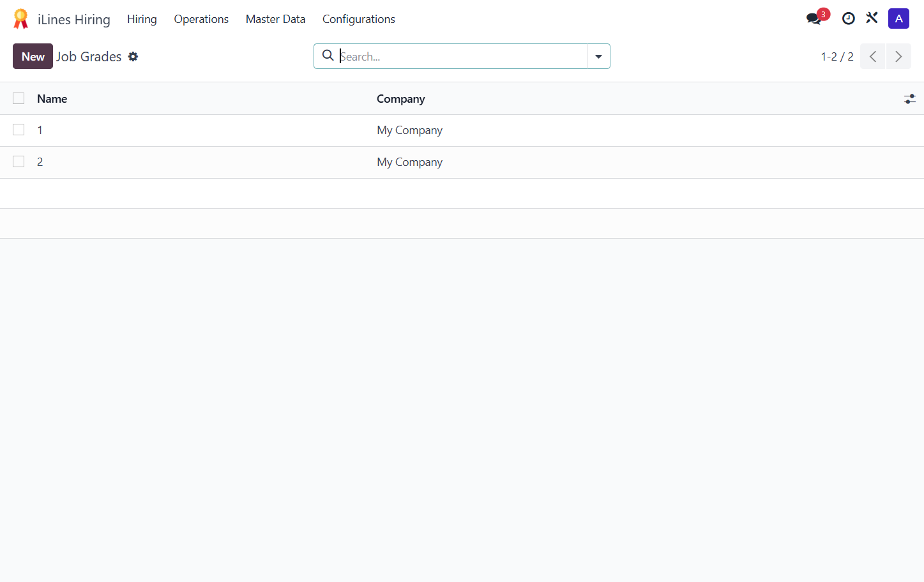This screenshot has height=582, width=924.
Task: Go to the previous page arrow
Action: (872, 56)
